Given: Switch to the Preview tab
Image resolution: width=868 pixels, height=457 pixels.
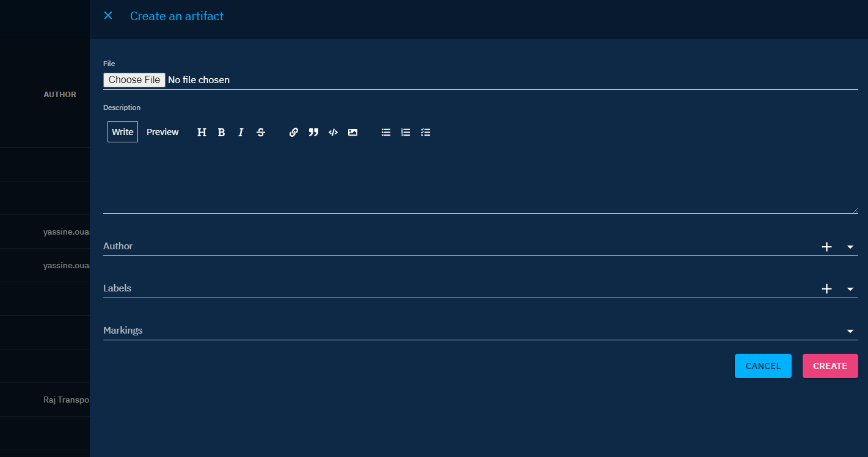Looking at the screenshot, I should point(162,132).
